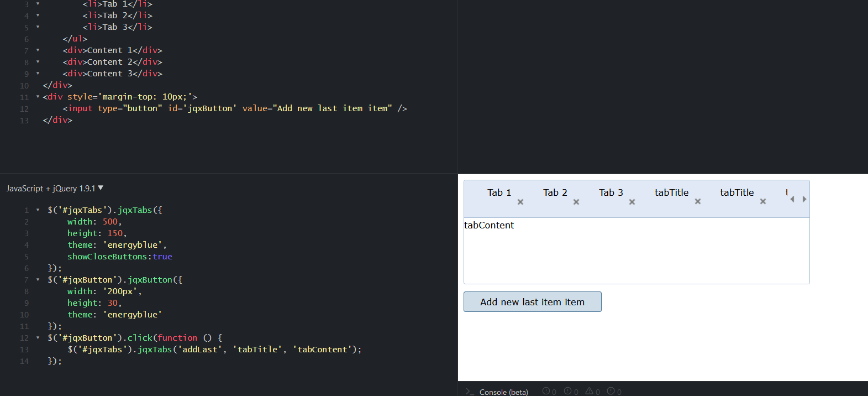The image size is (868, 396).
Task: Collapse HTML line 9 Content 3 fold arrow
Action: point(38,74)
